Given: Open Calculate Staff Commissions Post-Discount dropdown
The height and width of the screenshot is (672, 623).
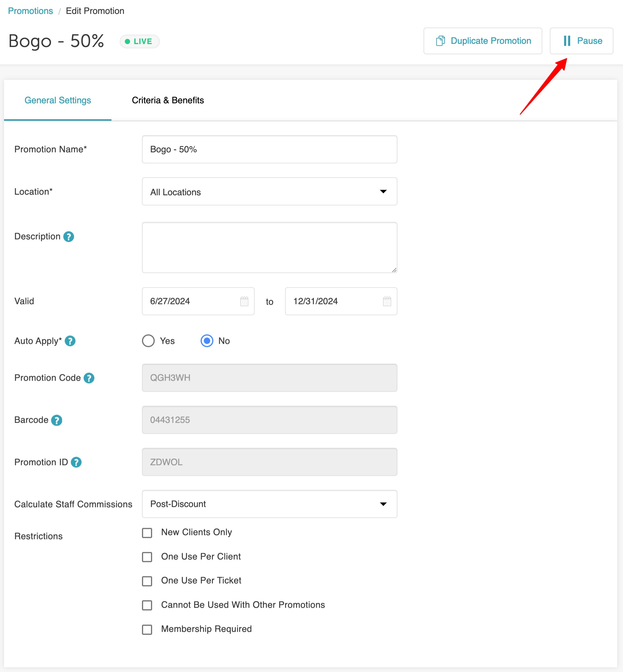Looking at the screenshot, I should coord(269,504).
